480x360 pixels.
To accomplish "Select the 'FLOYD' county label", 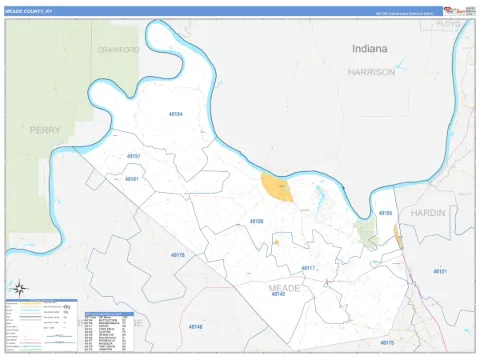I will (x=448, y=24).
